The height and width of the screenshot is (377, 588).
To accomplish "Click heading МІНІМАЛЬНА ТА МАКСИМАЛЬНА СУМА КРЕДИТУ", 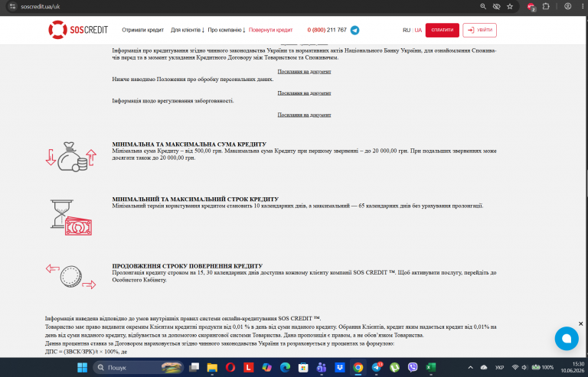I will pos(189,144).
